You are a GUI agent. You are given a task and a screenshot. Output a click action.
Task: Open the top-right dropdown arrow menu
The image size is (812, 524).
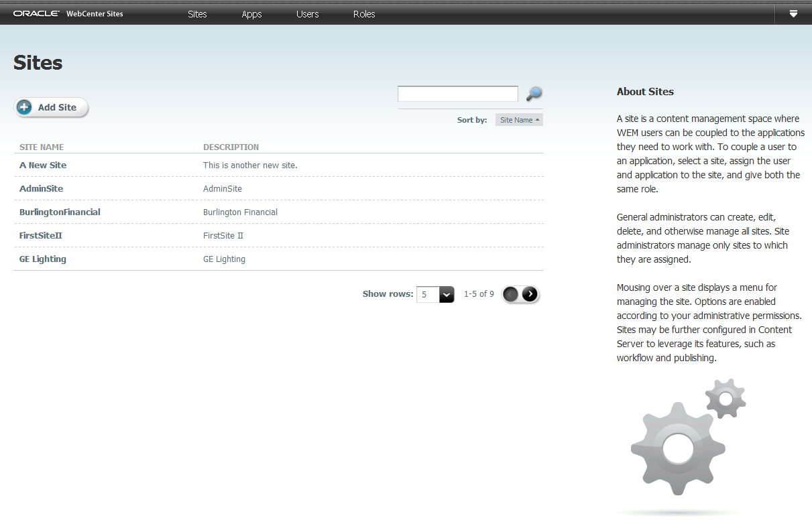793,13
